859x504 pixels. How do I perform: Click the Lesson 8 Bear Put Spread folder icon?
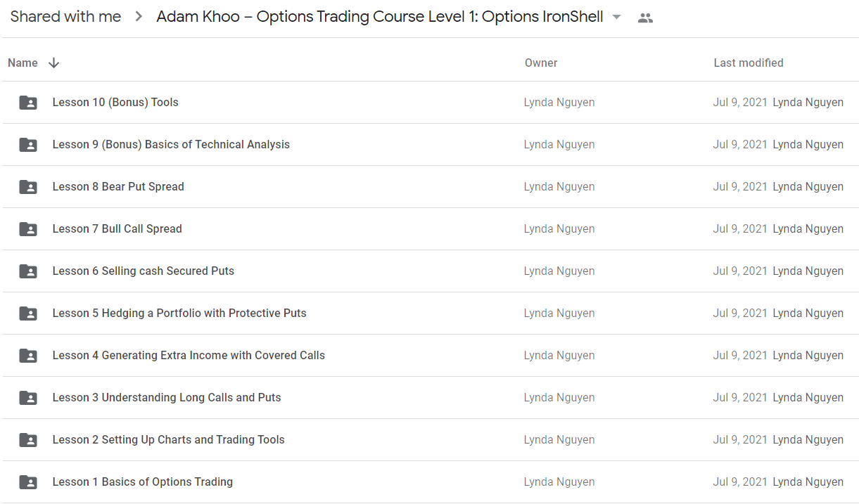pyautogui.click(x=28, y=187)
